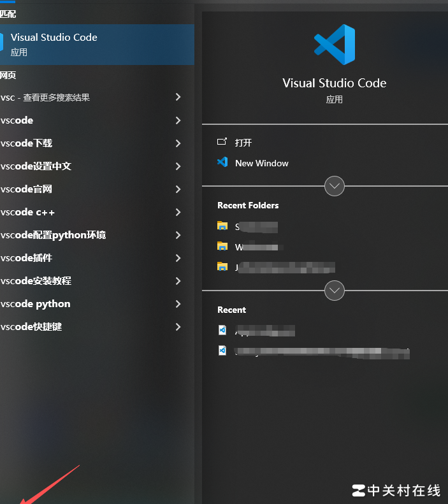Click the chevron arrow beside vscode设置中文

pyautogui.click(x=178, y=166)
